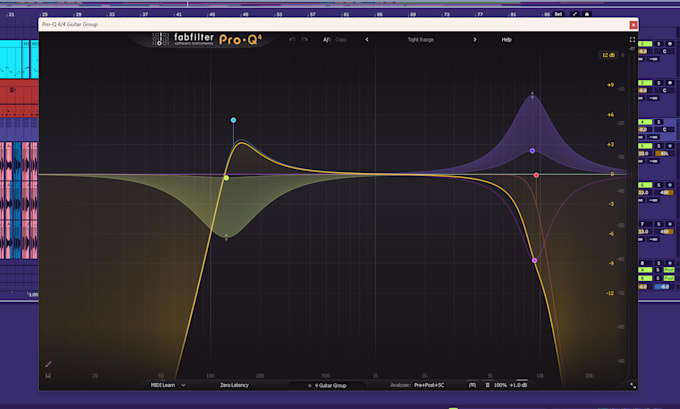680x409 pixels.
Task: Click bar 49 on the timeline ruler
Action: click(x=245, y=14)
